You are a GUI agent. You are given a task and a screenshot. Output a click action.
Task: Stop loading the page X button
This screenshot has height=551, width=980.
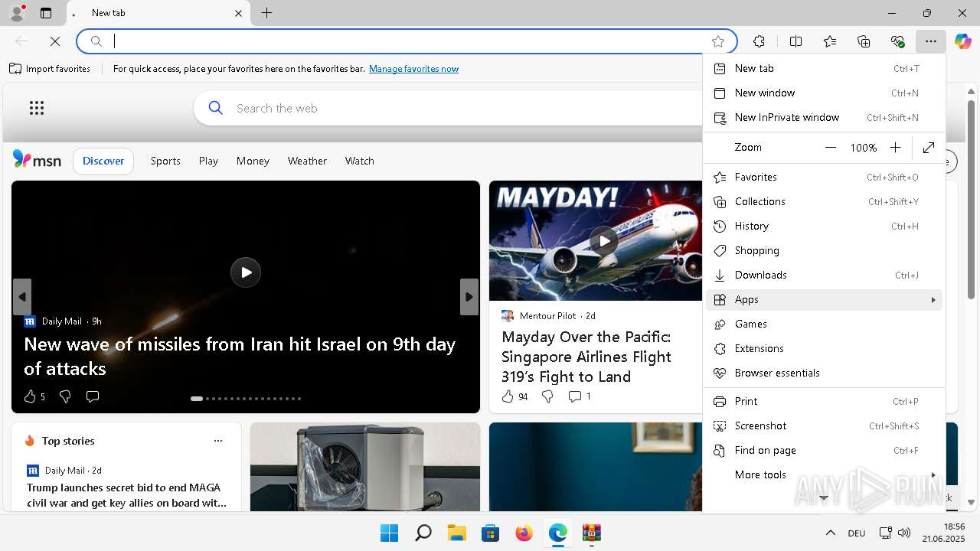pyautogui.click(x=55, y=41)
